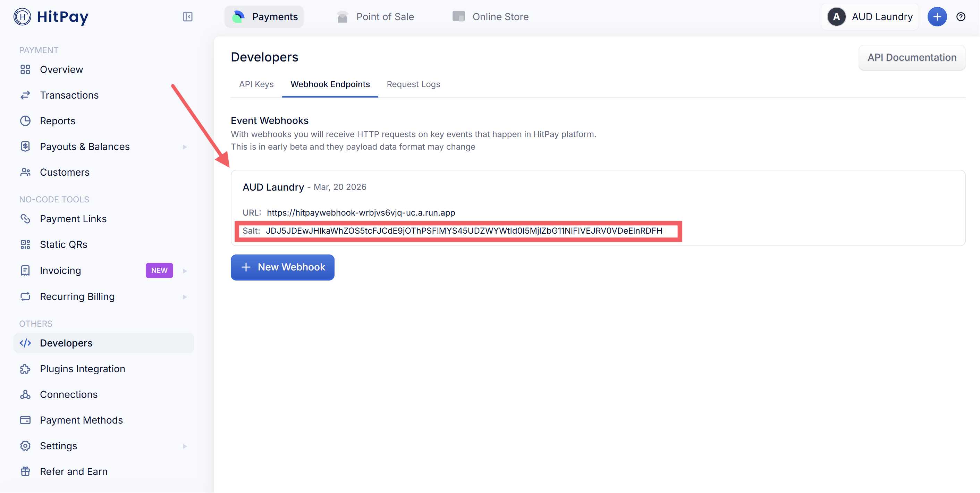This screenshot has height=493, width=980.
Task: Click the Point of Sale icon
Action: coord(343,17)
